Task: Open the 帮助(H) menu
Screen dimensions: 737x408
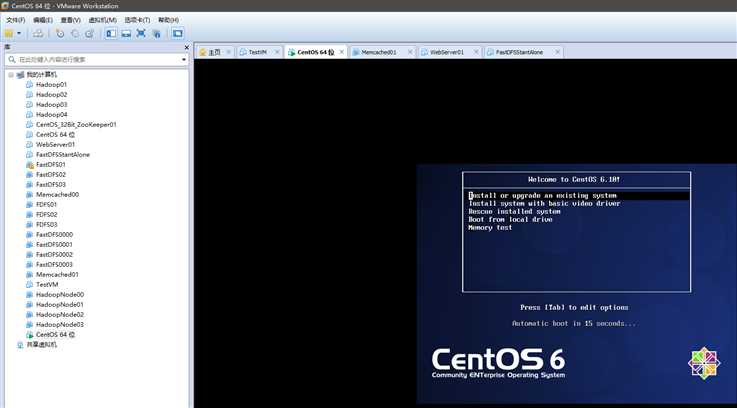Action: tap(168, 20)
